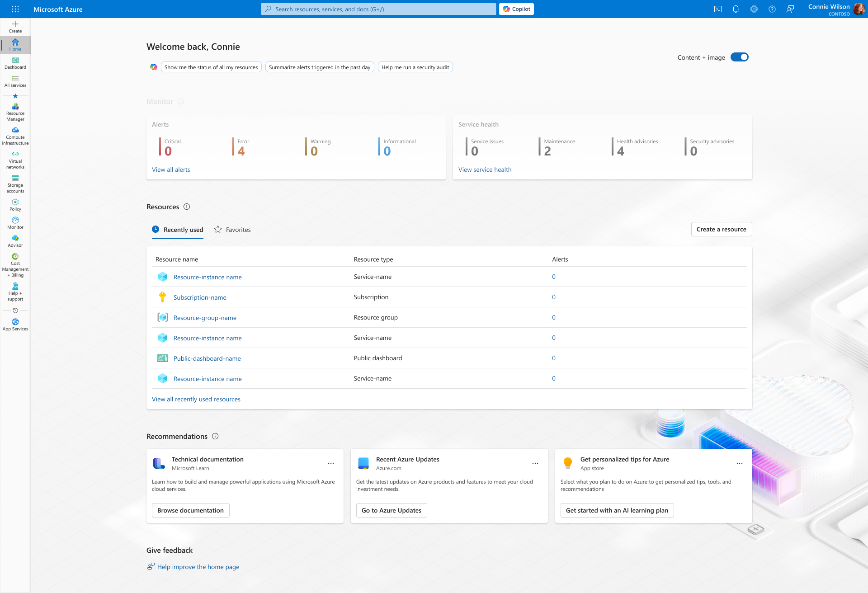This screenshot has width=868, height=593.
Task: Open the View service health link
Action: tap(485, 169)
